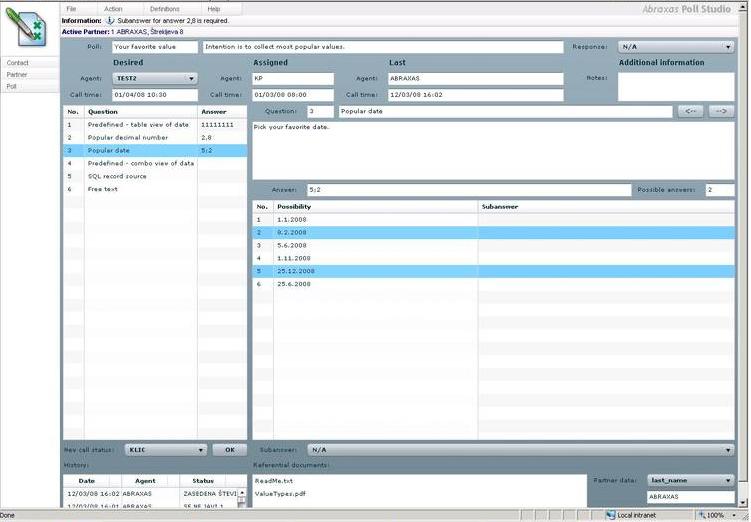Click the Answer field showing 5;2
Screen dimensions: 751x522
[469, 190]
